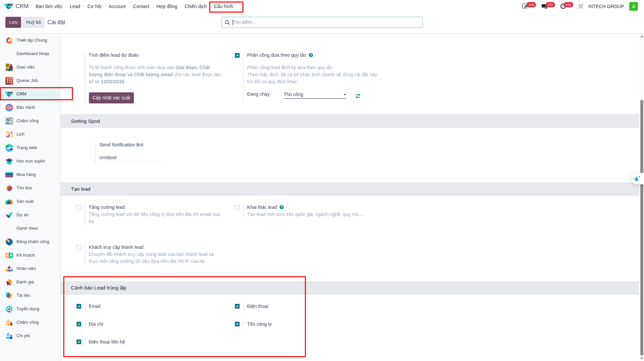The height and width of the screenshot is (361, 644).
Task: Open the Lead menu
Action: tap(75, 6)
